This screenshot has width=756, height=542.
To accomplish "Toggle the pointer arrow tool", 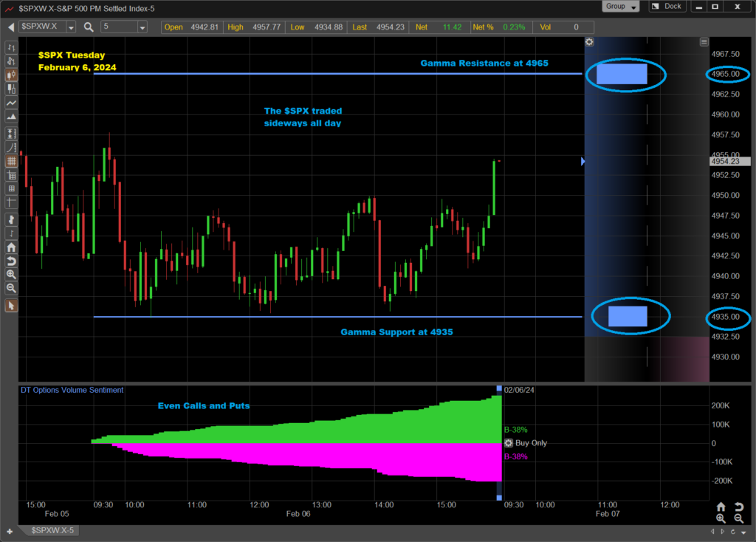I will [11, 306].
